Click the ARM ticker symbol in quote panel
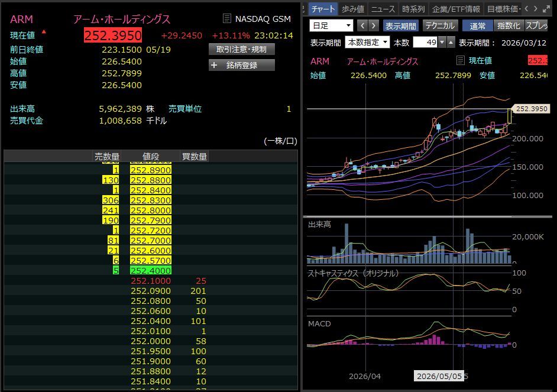Screen dimensions: 557x392 pos(21,19)
